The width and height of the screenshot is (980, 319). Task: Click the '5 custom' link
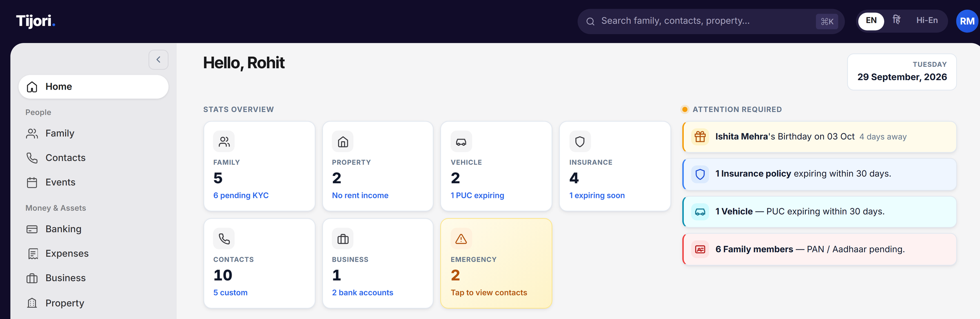click(x=230, y=293)
